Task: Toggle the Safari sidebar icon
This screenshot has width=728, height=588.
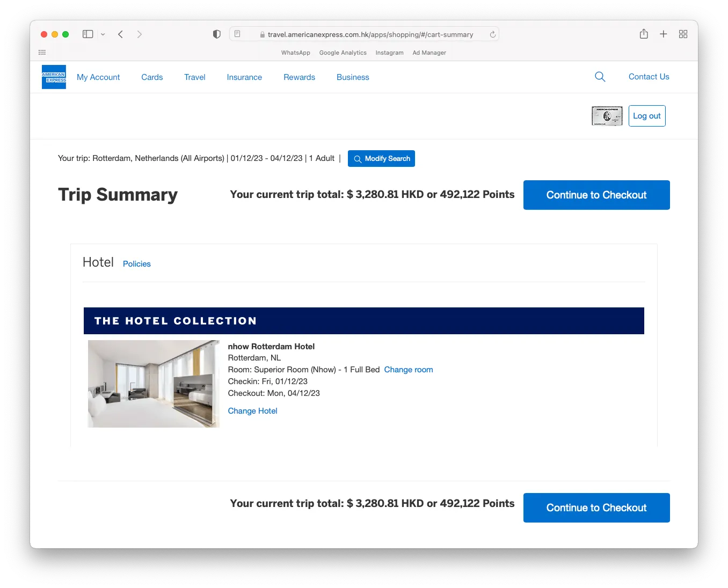Action: click(88, 34)
